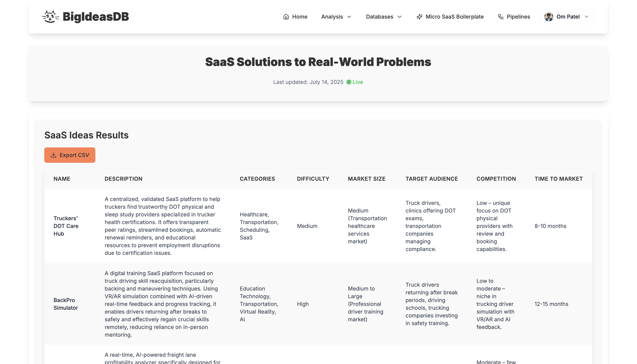Click Om Patel's avatar picture
Viewport: 637px width, 364px height.
click(x=549, y=17)
